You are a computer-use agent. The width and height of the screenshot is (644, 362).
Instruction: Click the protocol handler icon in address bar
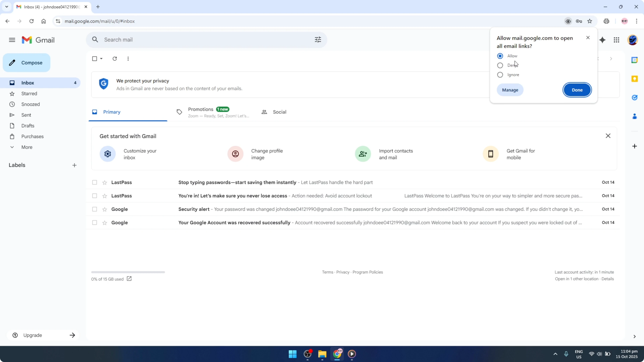tap(568, 21)
